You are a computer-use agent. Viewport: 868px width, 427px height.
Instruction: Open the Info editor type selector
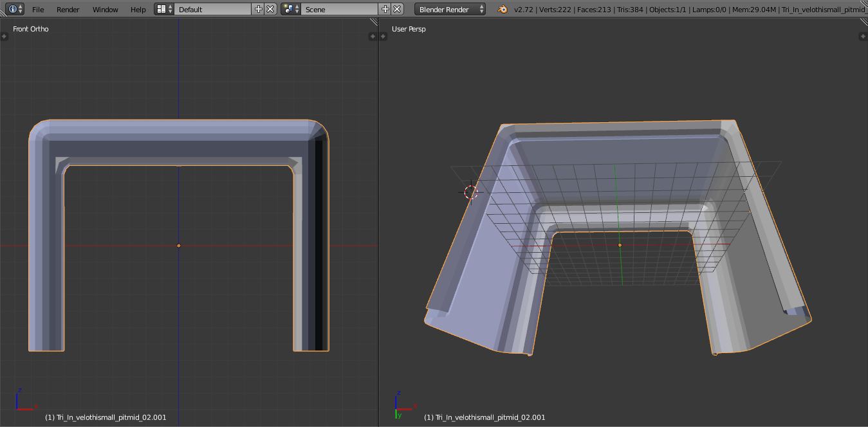coord(16,9)
